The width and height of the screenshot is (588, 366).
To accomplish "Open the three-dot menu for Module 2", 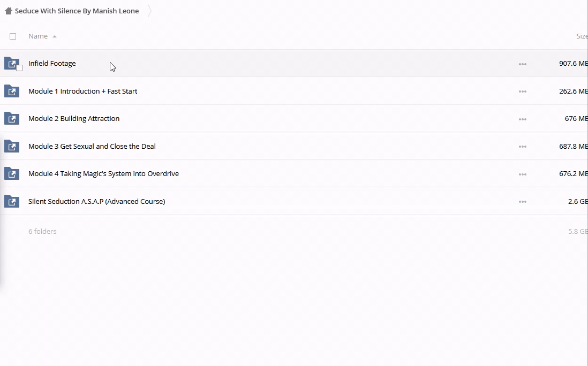I will click(x=522, y=119).
